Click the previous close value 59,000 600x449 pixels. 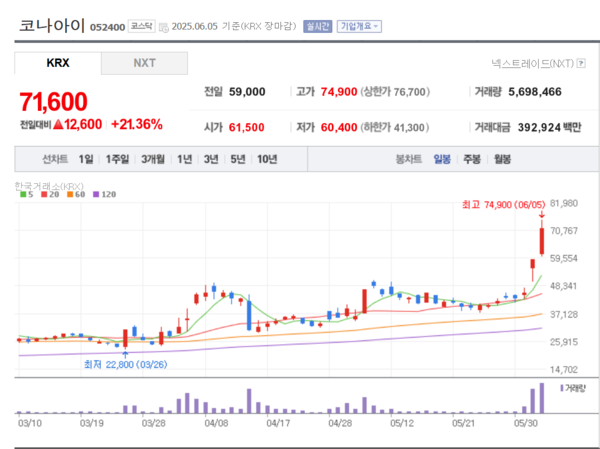coord(247,92)
